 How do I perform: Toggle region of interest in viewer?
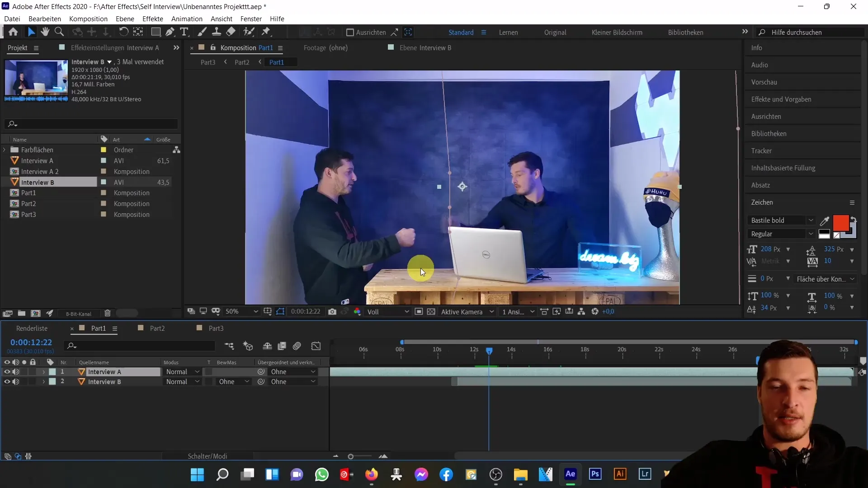[419, 312]
